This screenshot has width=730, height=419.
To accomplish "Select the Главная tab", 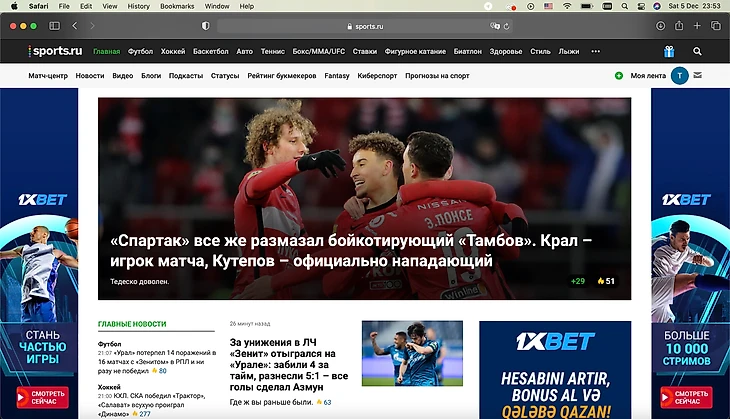I will [x=107, y=51].
